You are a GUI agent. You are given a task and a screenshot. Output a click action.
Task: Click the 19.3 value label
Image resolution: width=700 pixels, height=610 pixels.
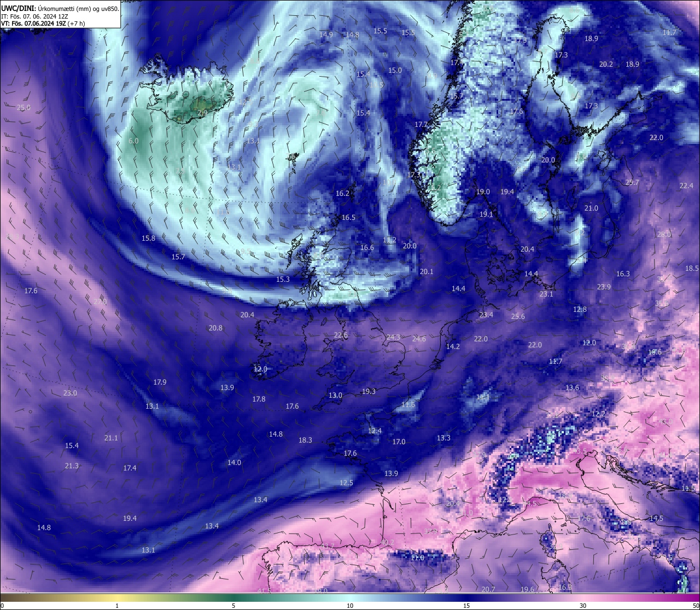(x=369, y=391)
